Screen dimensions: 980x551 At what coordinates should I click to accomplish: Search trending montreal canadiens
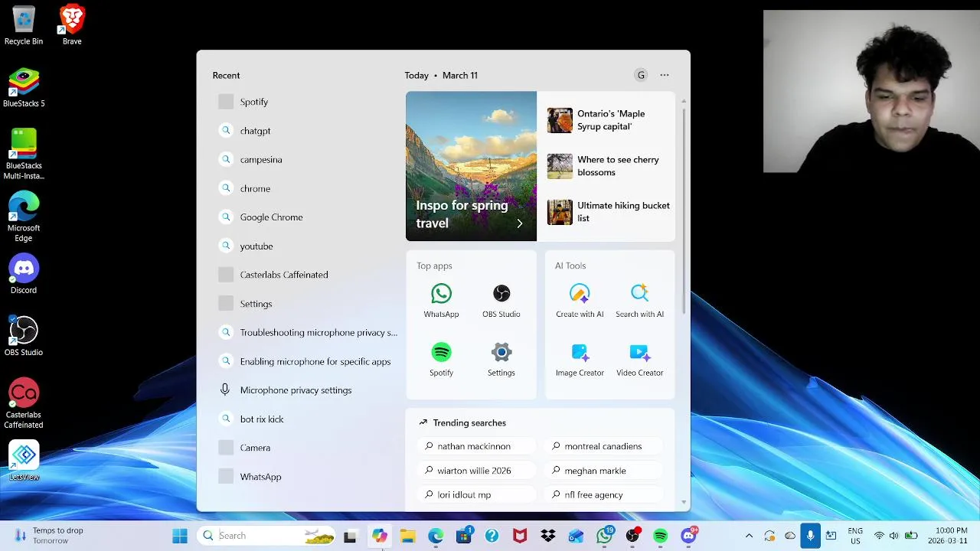(x=603, y=446)
